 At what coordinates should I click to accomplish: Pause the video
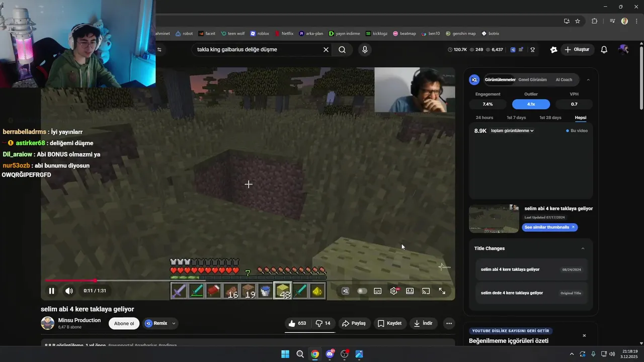tap(51, 291)
